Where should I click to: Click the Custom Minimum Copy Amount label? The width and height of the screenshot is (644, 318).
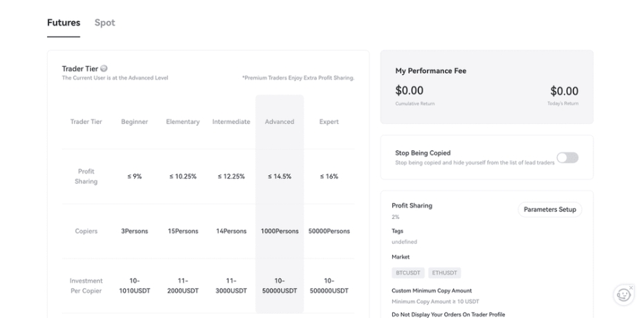[x=432, y=291]
